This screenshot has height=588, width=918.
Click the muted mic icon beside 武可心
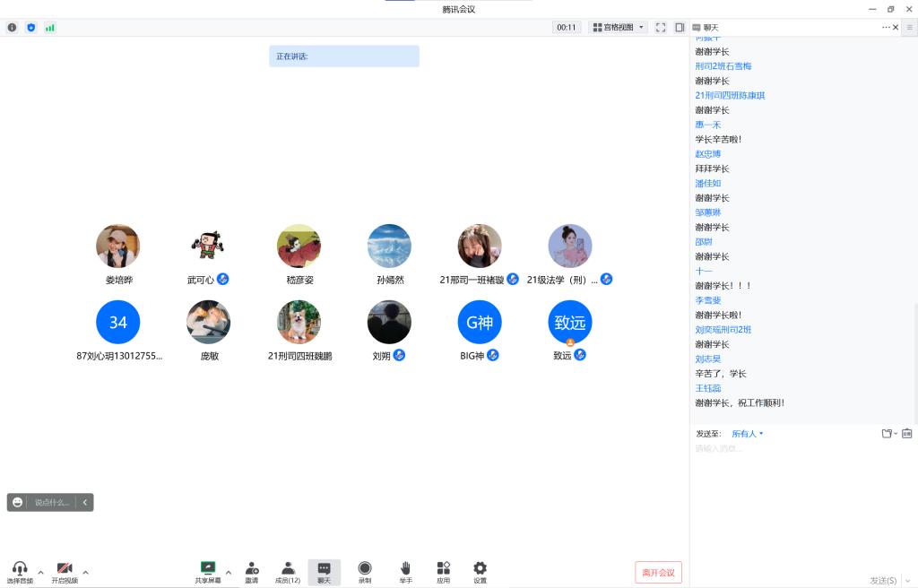click(223, 280)
